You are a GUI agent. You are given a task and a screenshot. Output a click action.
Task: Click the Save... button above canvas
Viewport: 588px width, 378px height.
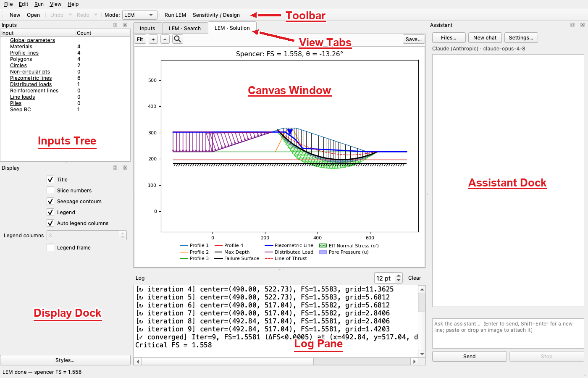pyautogui.click(x=414, y=39)
